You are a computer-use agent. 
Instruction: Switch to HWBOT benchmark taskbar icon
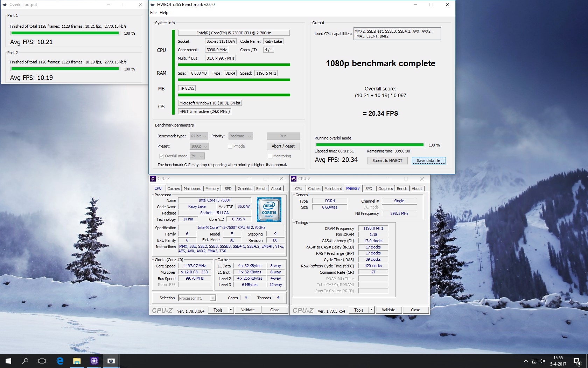(111, 361)
